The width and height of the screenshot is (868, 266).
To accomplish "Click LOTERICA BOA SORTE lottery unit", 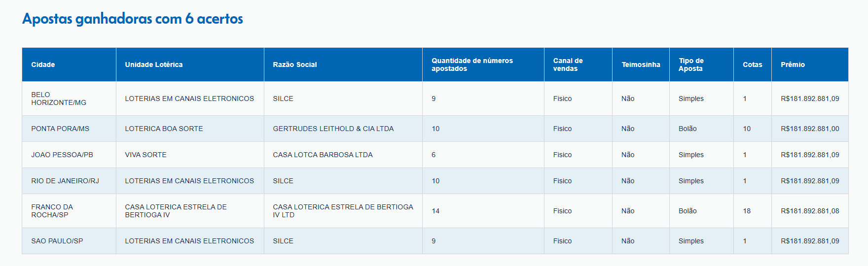I will pyautogui.click(x=164, y=129).
